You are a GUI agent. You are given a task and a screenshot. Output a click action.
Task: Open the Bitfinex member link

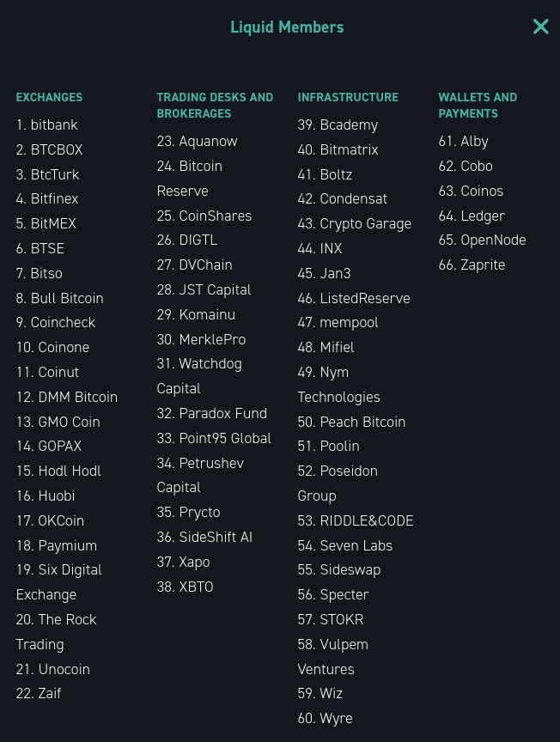[x=54, y=198]
